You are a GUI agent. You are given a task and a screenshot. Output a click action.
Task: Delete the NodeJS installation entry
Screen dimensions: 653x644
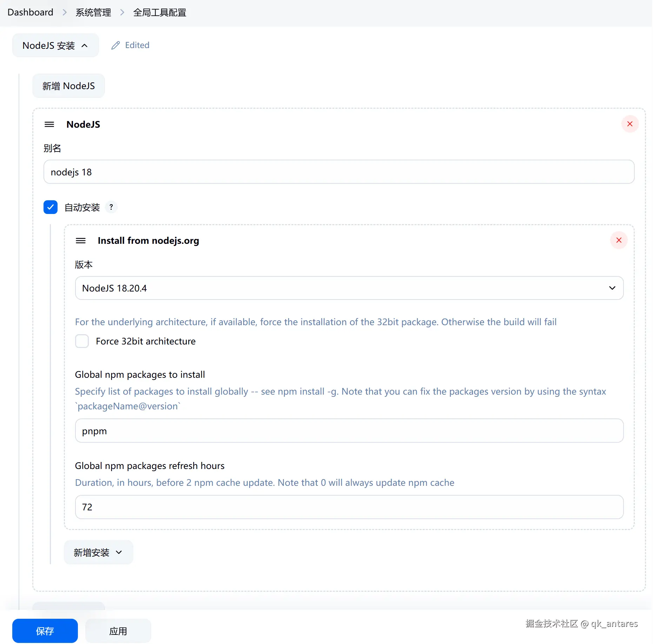pos(630,124)
